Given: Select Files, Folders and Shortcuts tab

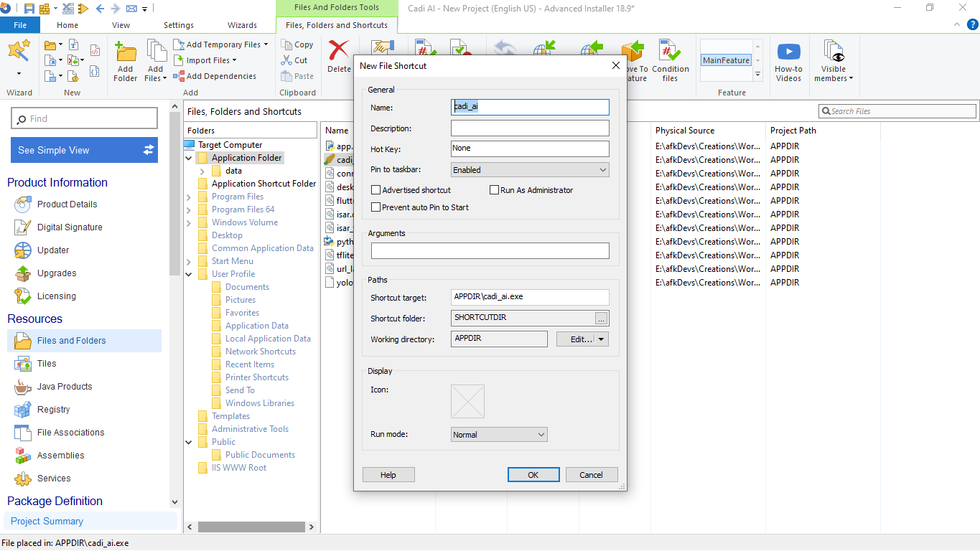Looking at the screenshot, I should pyautogui.click(x=337, y=25).
